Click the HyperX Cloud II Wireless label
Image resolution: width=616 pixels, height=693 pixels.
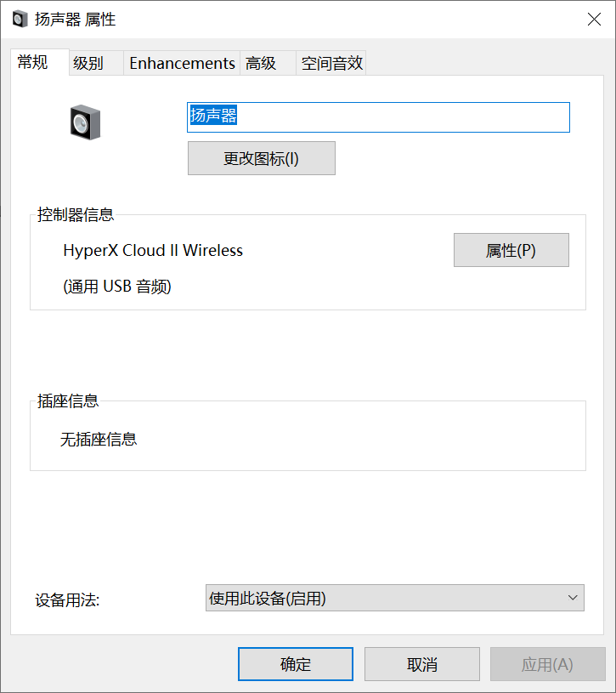click(x=153, y=250)
